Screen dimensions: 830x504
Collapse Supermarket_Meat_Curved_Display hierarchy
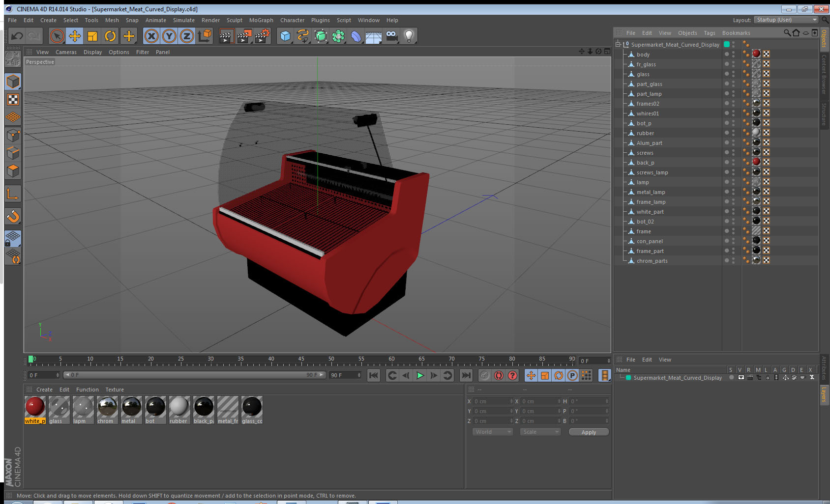pos(618,44)
